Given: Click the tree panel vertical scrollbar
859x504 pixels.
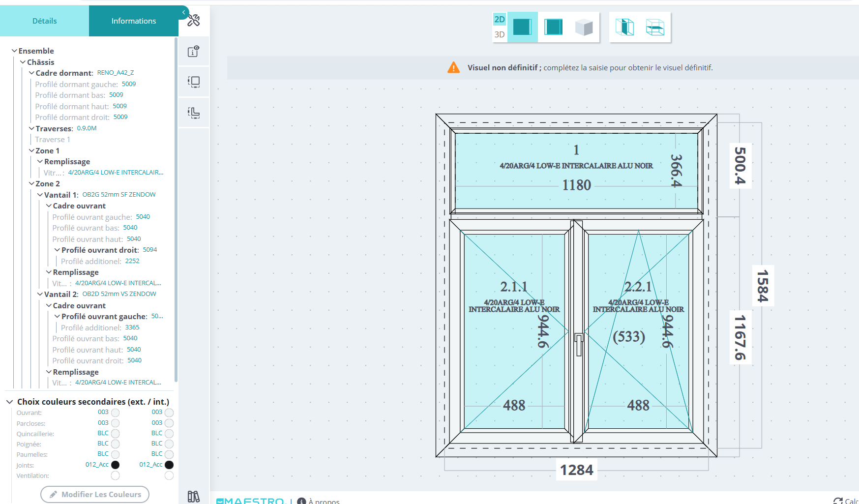Looking at the screenshot, I should click(x=176, y=210).
